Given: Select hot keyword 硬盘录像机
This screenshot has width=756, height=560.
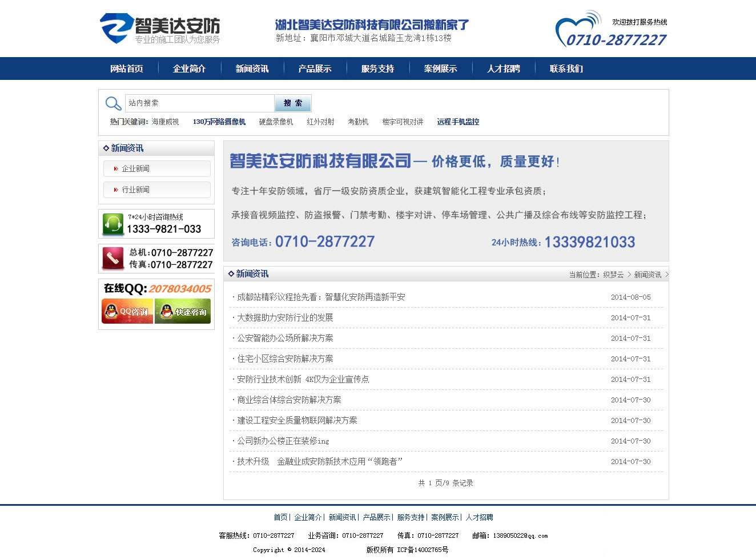Looking at the screenshot, I should (276, 122).
